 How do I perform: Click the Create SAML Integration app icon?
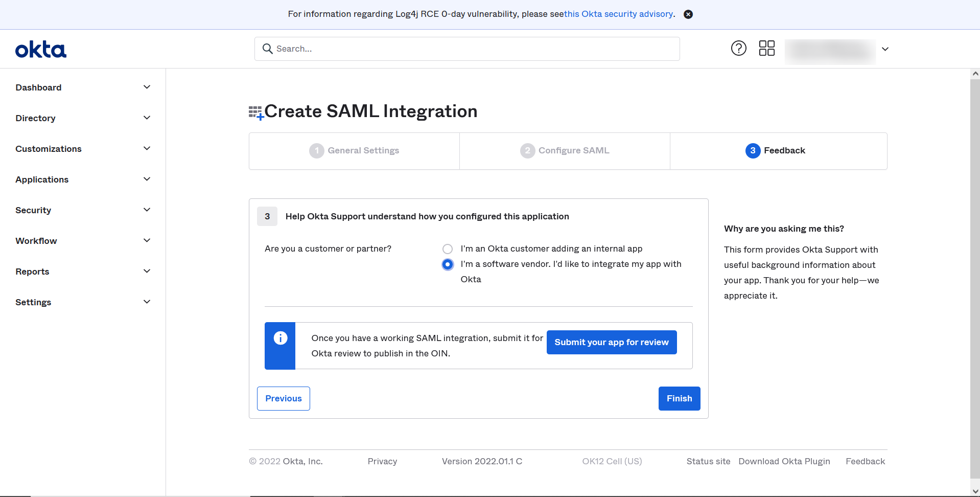pyautogui.click(x=256, y=112)
